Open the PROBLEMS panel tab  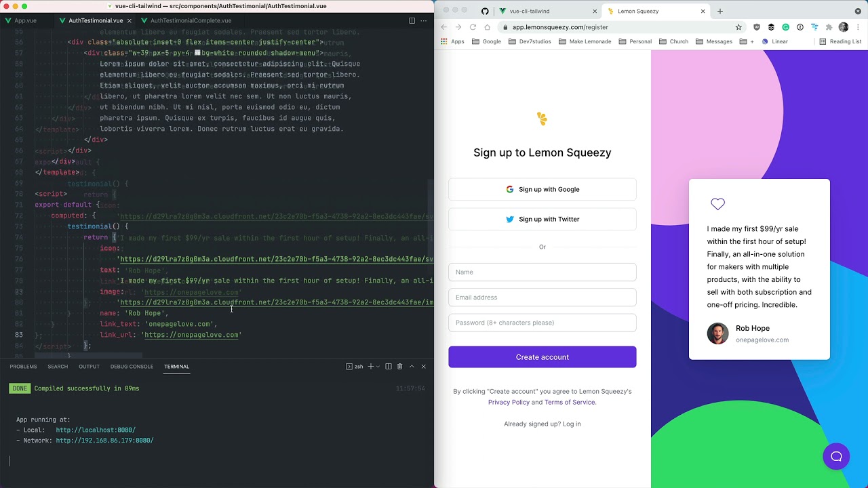[23, 367]
